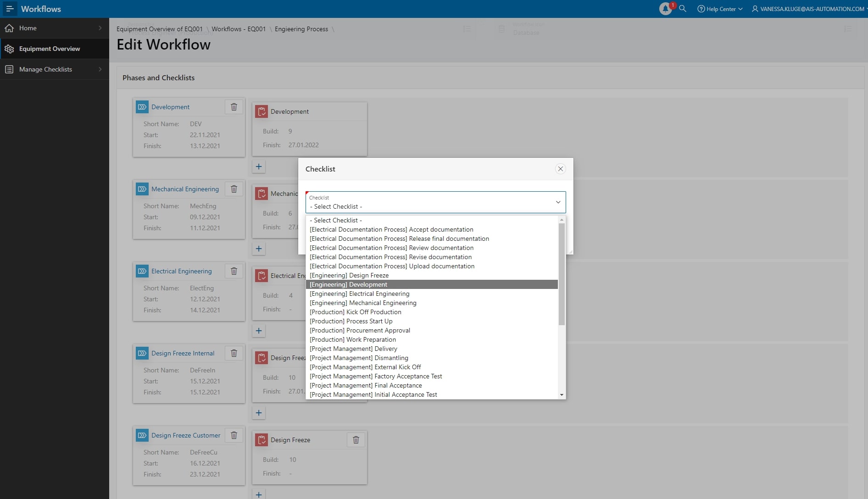Delete the Development phase with trash icon

pyautogui.click(x=234, y=107)
